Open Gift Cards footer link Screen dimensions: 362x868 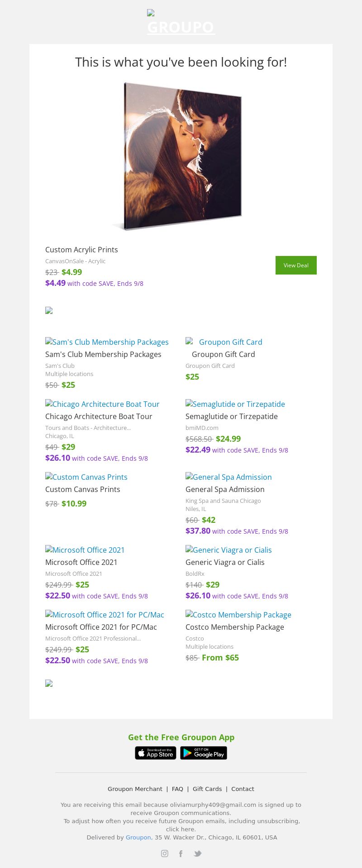point(207,789)
